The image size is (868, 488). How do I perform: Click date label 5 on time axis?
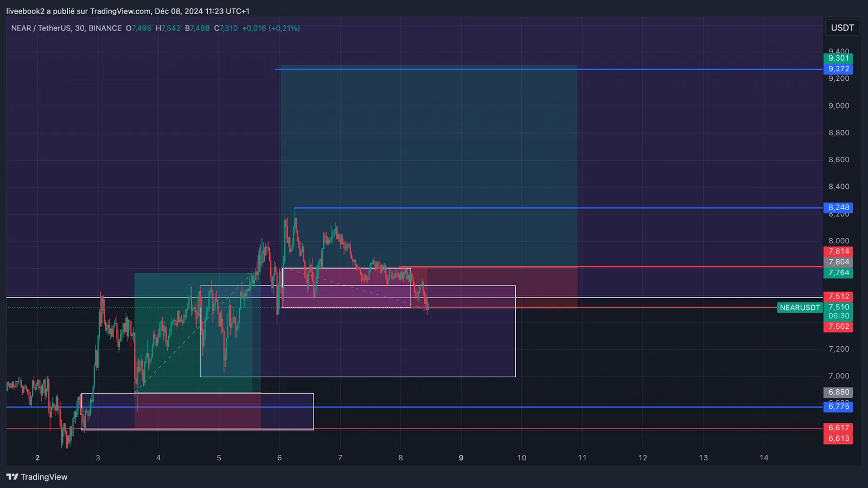click(219, 458)
